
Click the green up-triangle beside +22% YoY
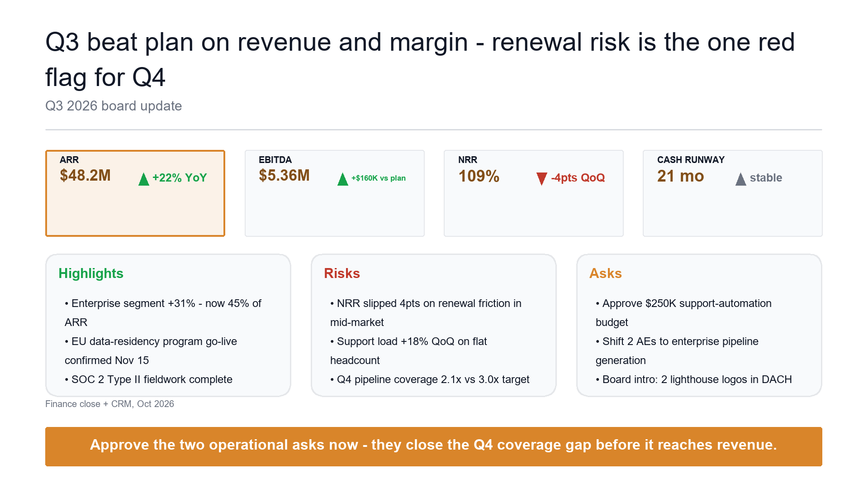[143, 179]
